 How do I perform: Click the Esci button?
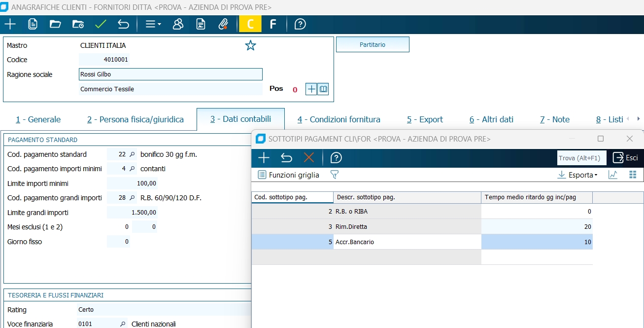pos(625,158)
